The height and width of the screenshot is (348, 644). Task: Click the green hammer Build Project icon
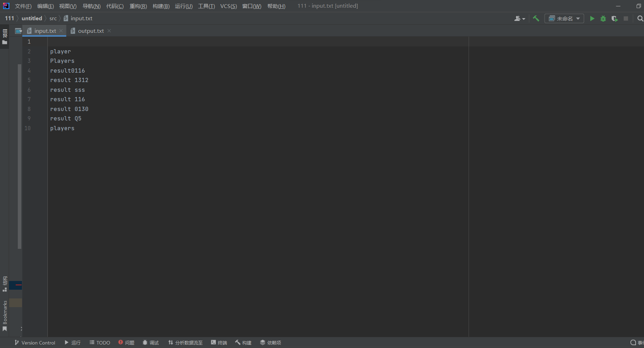click(536, 18)
